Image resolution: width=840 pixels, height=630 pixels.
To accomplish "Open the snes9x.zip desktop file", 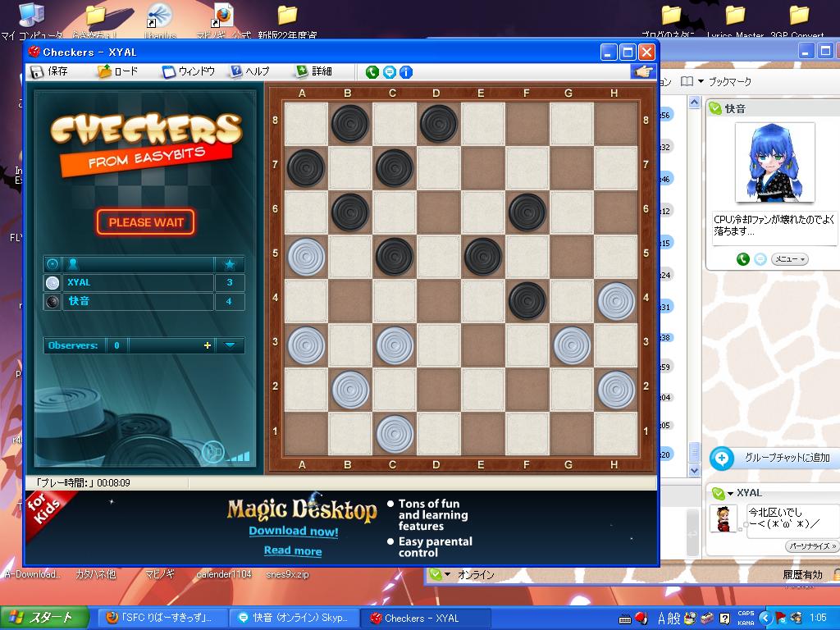I will click(287, 574).
